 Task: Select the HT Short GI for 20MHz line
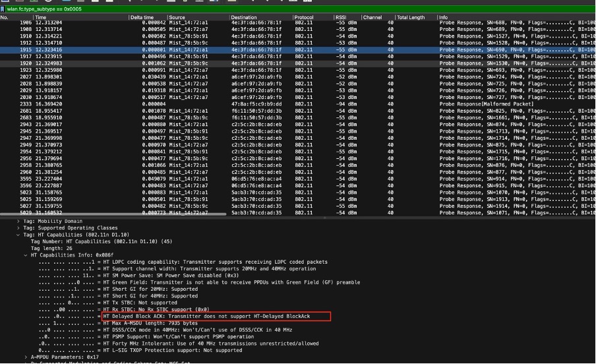[x=118, y=289]
